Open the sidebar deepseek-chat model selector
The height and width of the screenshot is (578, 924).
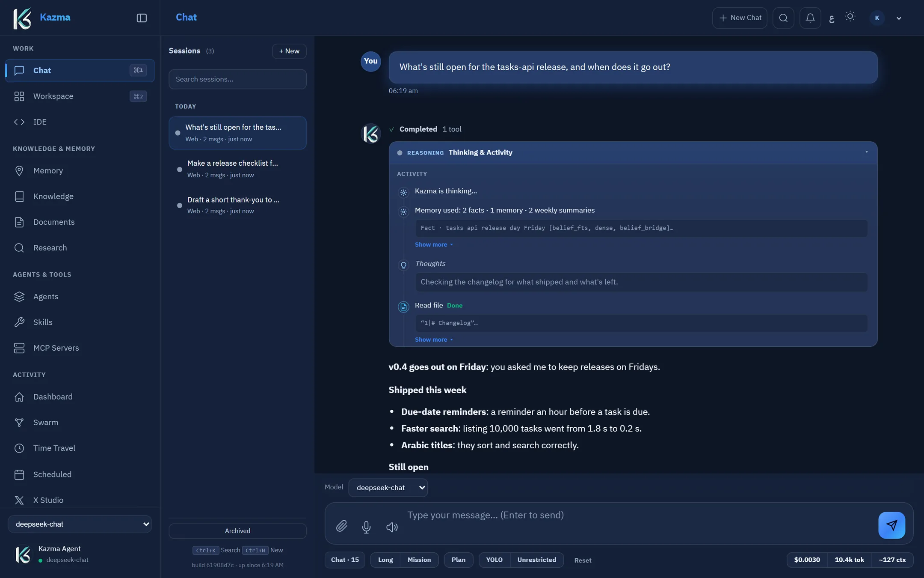80,524
